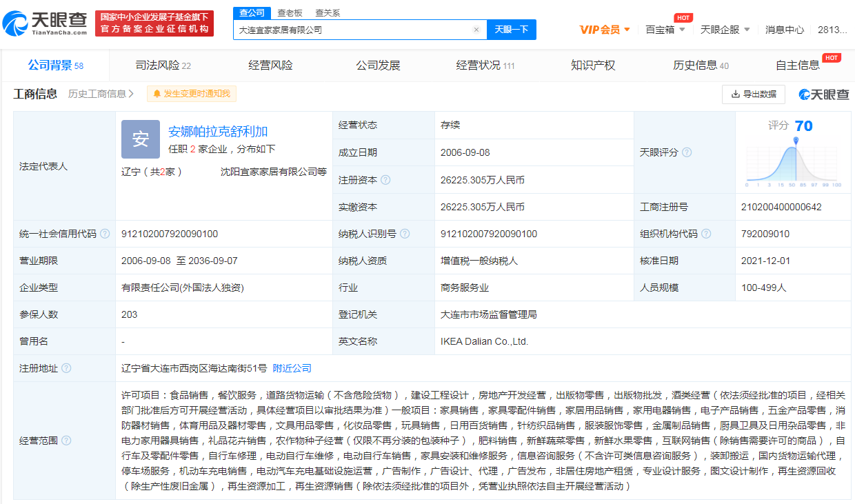The width and height of the screenshot is (855, 504).
Task: Click help icon next to 纳税人识别号
Action: tap(405, 234)
